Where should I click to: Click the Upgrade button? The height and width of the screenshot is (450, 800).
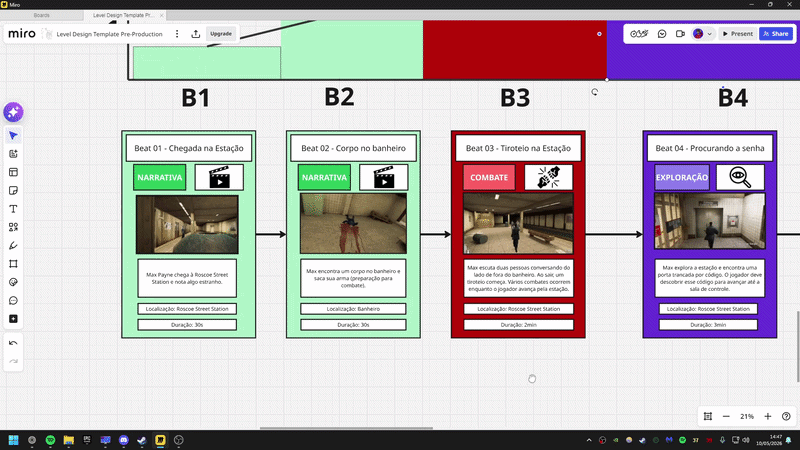coord(221,34)
